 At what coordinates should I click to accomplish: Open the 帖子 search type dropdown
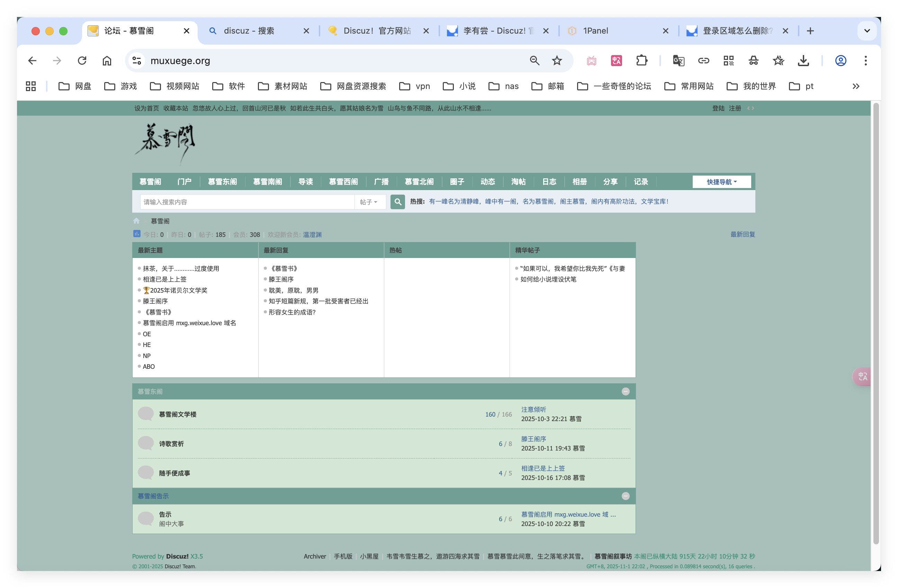click(369, 202)
